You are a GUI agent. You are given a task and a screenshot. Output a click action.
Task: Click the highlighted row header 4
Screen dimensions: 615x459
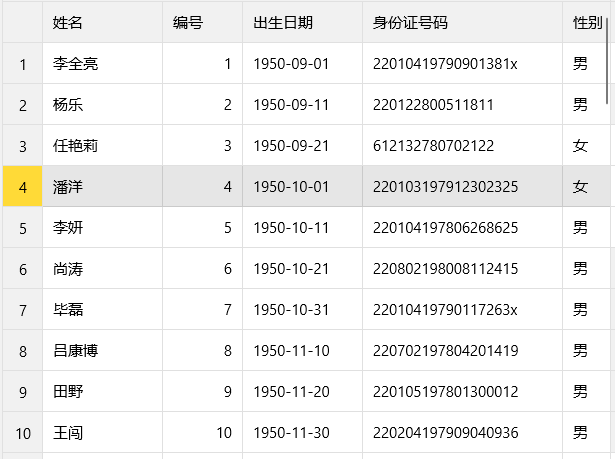click(x=22, y=186)
